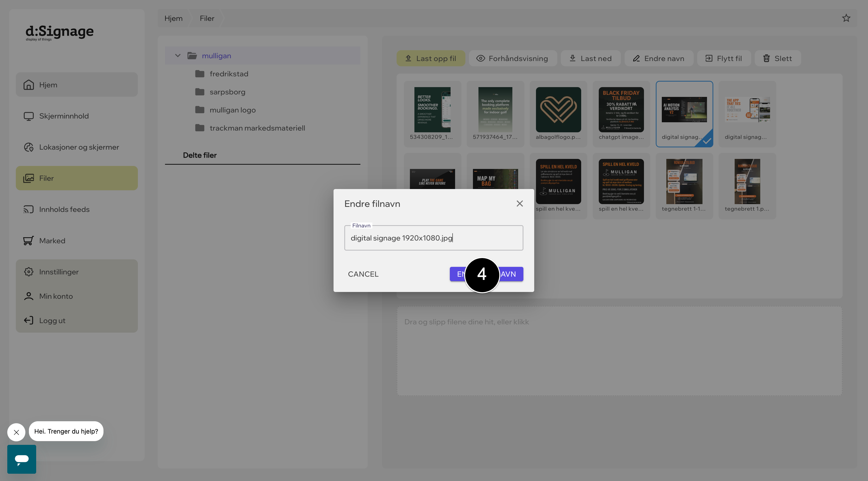Click the drag and drop upload area

point(619,351)
